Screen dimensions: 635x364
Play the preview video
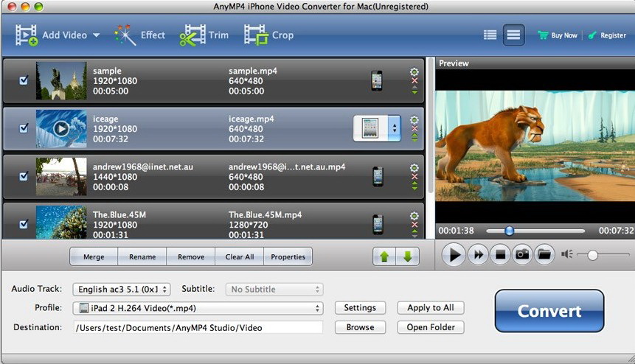coord(453,254)
